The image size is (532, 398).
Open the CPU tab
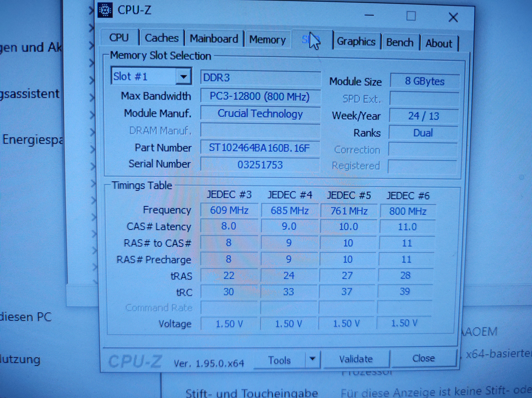119,38
